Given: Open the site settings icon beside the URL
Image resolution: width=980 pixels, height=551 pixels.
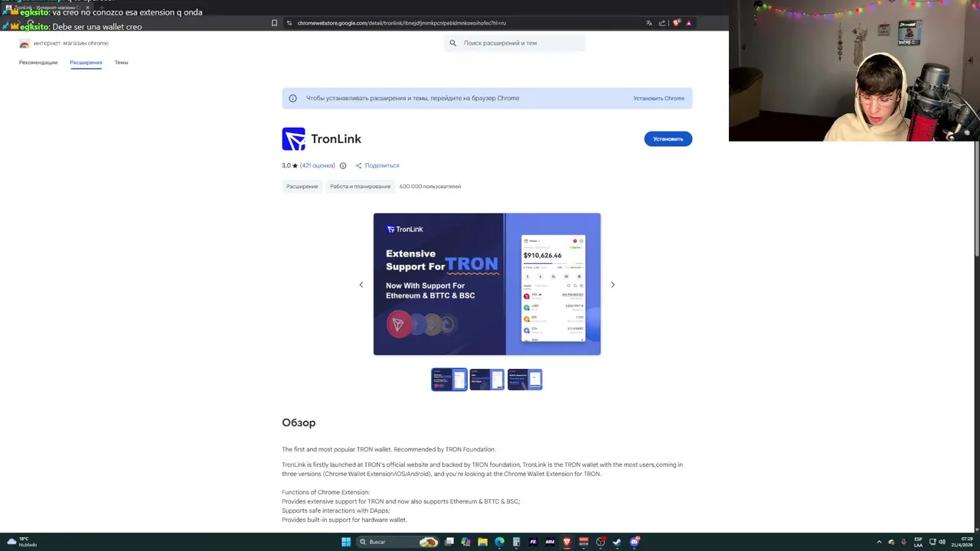Looking at the screenshot, I should pyautogui.click(x=289, y=23).
